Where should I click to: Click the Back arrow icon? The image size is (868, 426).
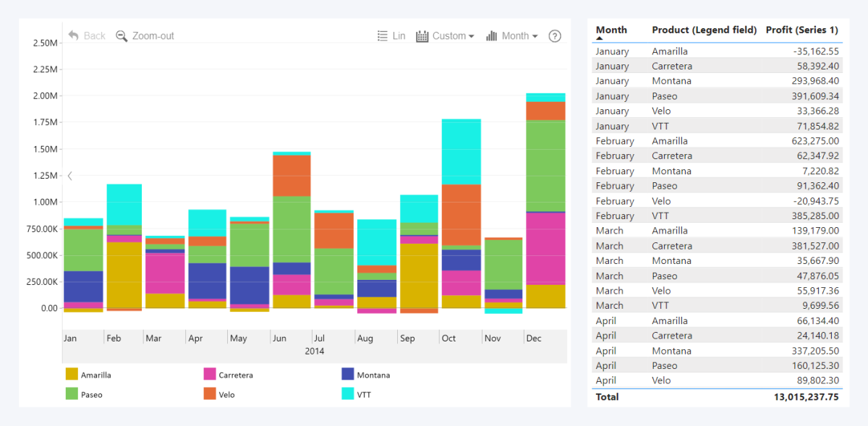[x=73, y=35]
